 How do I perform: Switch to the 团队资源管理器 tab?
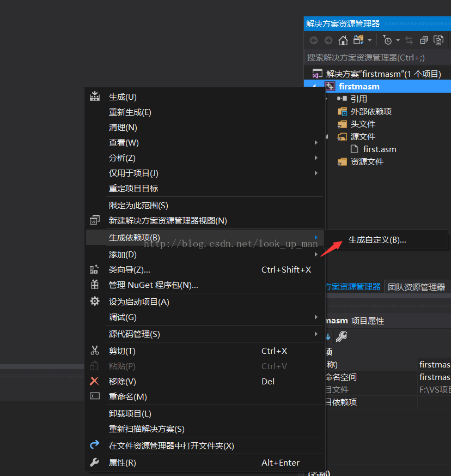tap(416, 287)
